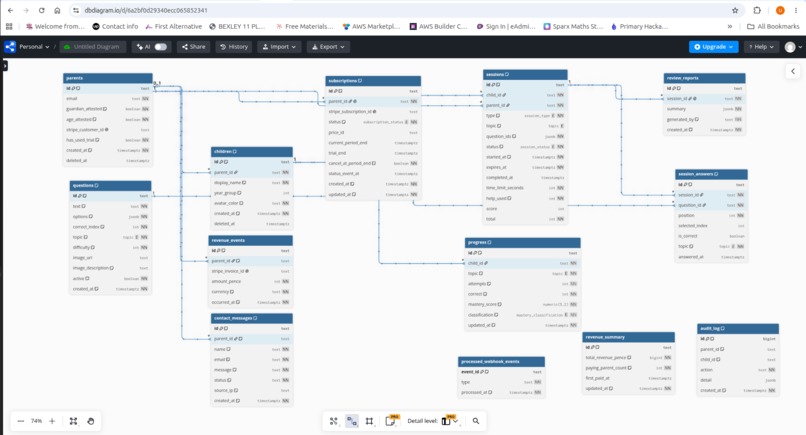Select the audit_log table header
Screen dimensions: 806x435
738,329
